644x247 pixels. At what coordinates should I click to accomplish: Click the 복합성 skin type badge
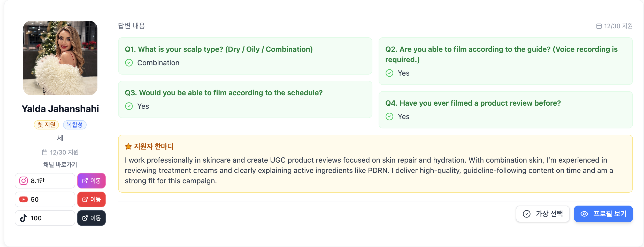pyautogui.click(x=75, y=125)
